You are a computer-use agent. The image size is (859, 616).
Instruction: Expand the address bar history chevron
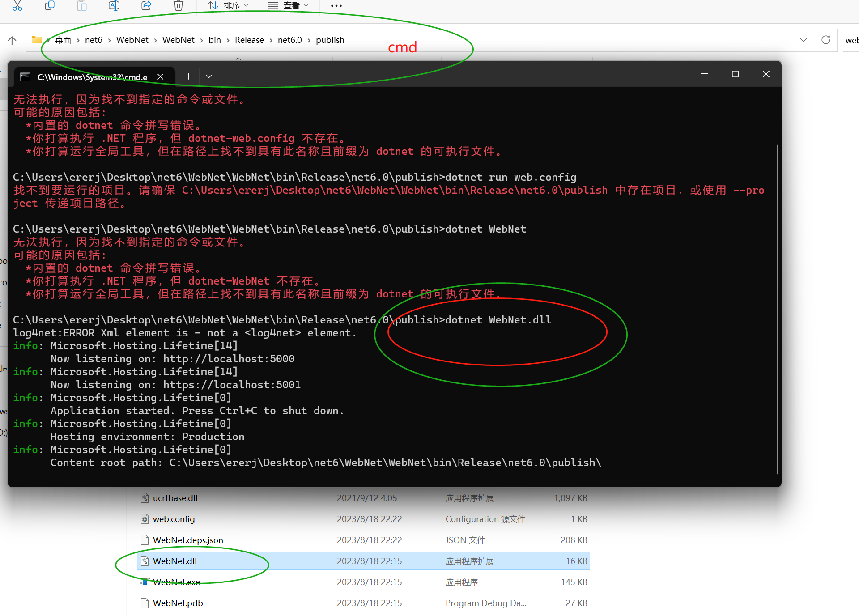[804, 40]
